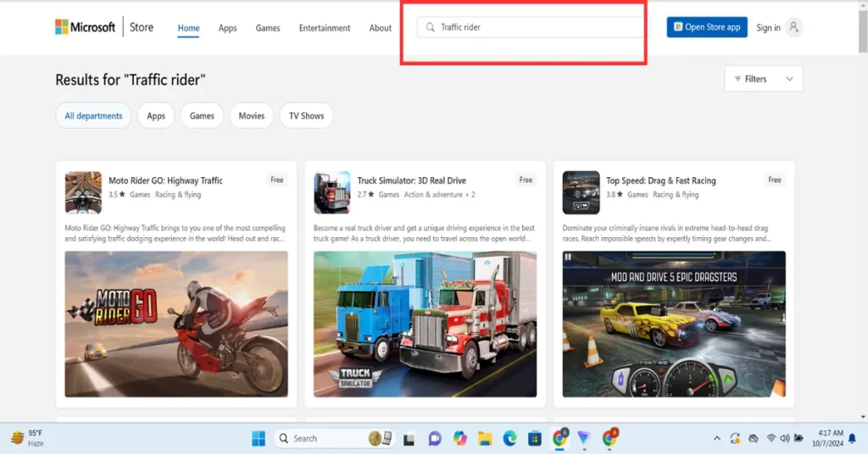
Task: Launch Microsoft Edge from the taskbar
Action: click(509, 438)
